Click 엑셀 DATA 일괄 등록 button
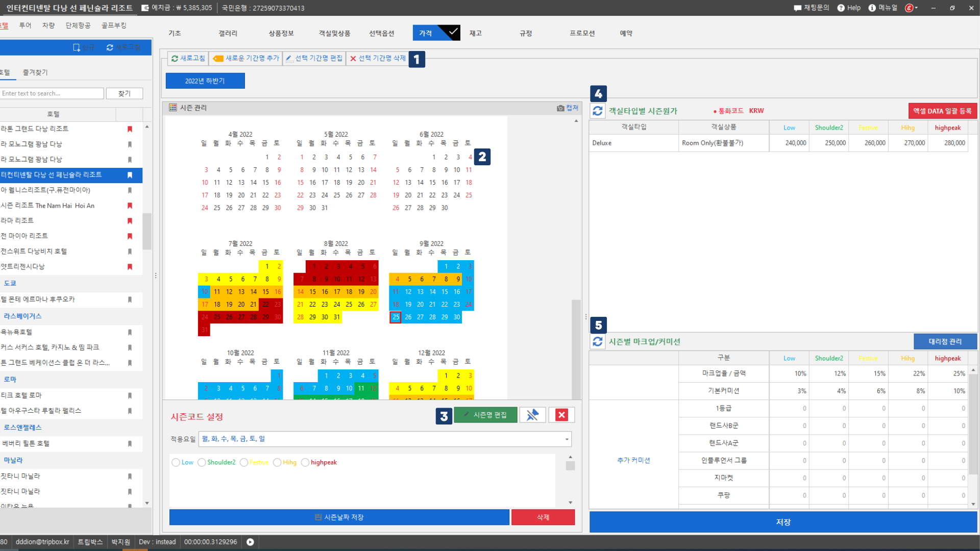The width and height of the screenshot is (980, 551). (x=942, y=111)
